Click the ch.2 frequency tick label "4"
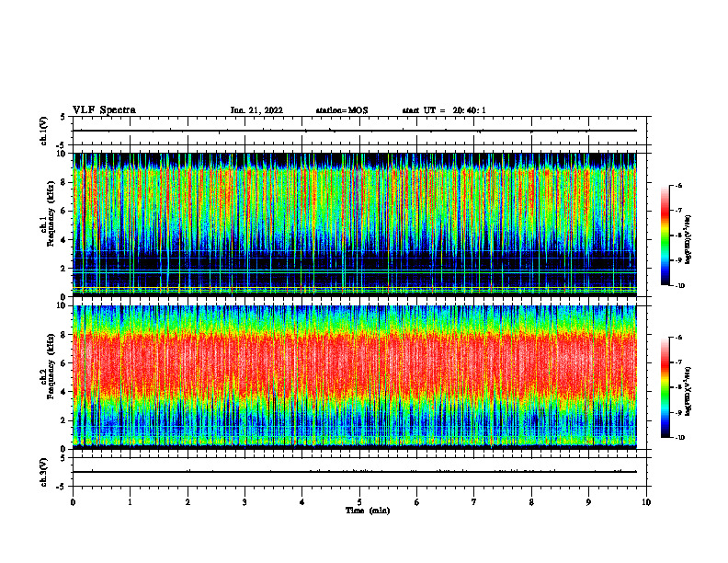Viewport: 728px width, 563px height. [64, 392]
